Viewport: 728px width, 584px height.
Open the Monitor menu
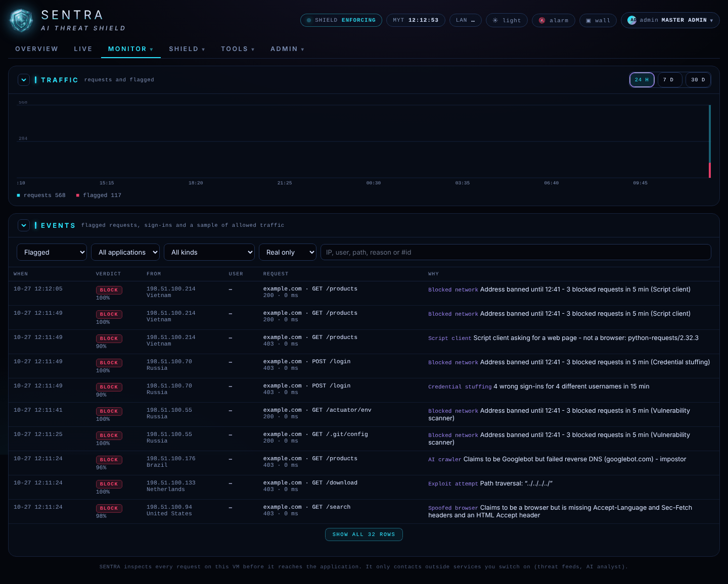click(x=130, y=49)
